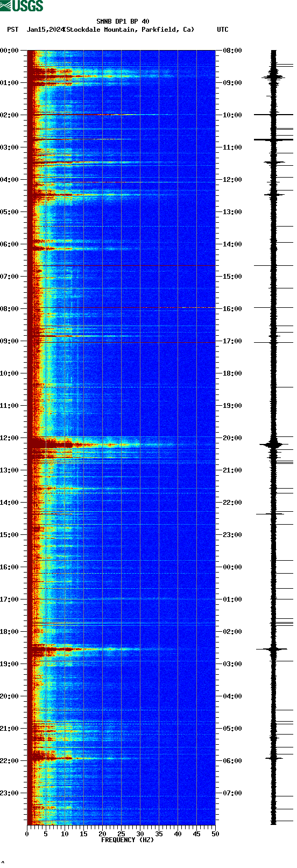Click PST time label 09:00

point(9,341)
